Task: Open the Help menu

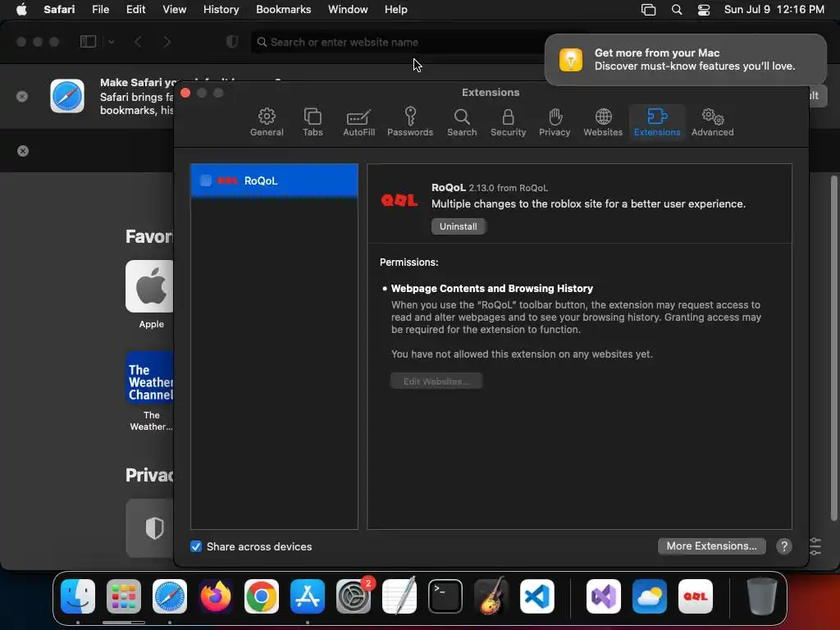Action: click(396, 9)
